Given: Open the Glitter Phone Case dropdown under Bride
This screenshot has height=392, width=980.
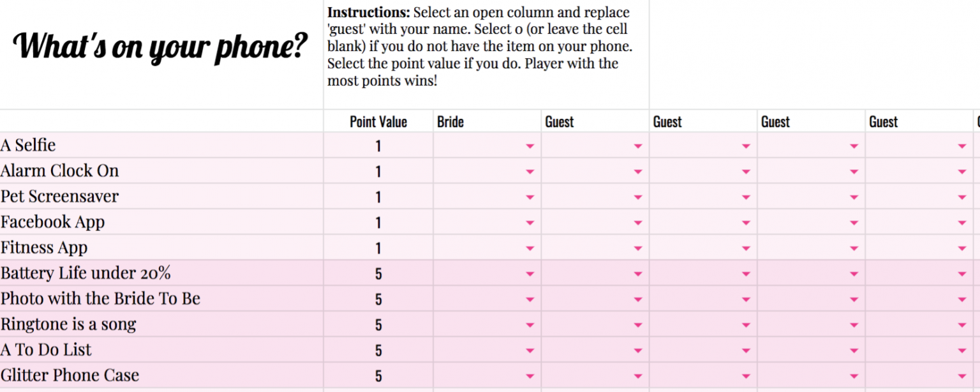Looking at the screenshot, I should [530, 375].
